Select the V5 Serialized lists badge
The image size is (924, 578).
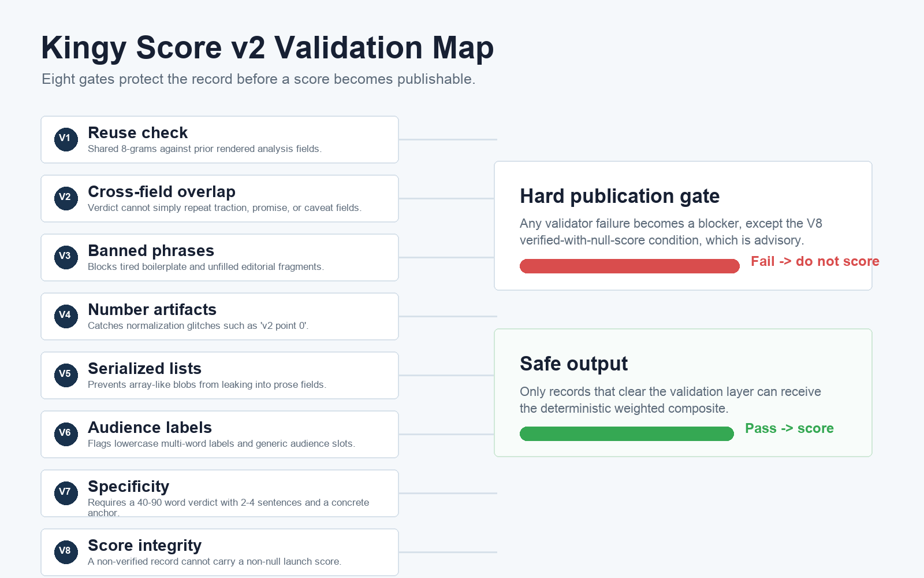[x=66, y=375]
